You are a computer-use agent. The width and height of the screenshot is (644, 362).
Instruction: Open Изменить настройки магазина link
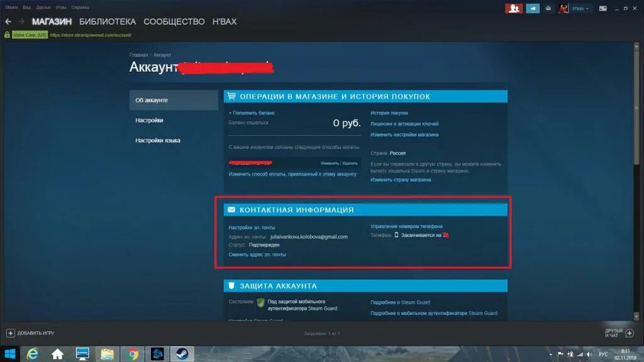[404, 134]
